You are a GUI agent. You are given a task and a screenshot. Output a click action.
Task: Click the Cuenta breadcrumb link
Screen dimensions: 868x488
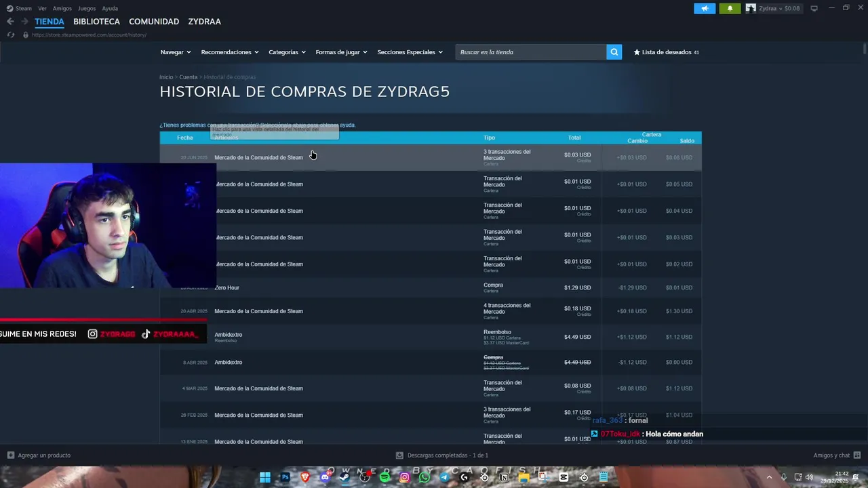click(x=189, y=77)
